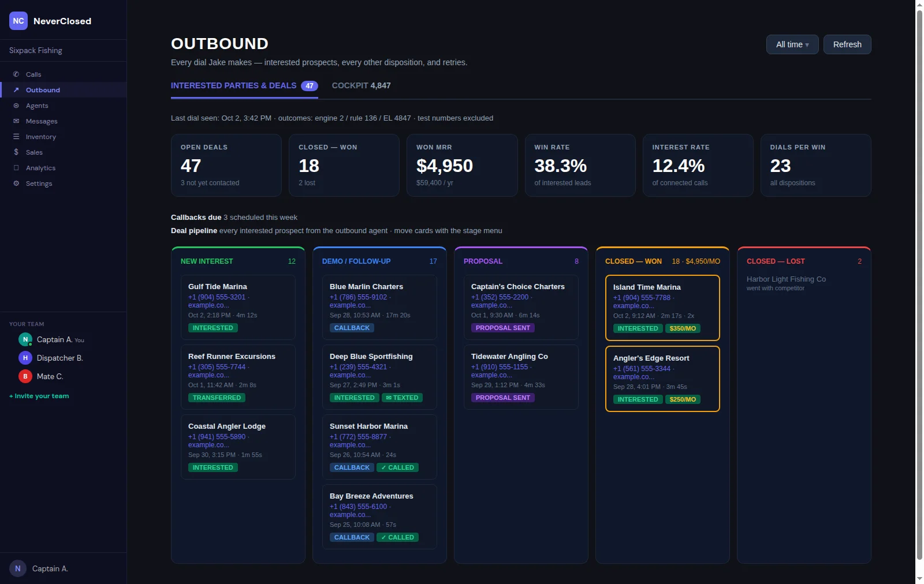Screen dimensions: 924x584
Task: Click the Open Deals 47 stat card
Action: (226, 165)
